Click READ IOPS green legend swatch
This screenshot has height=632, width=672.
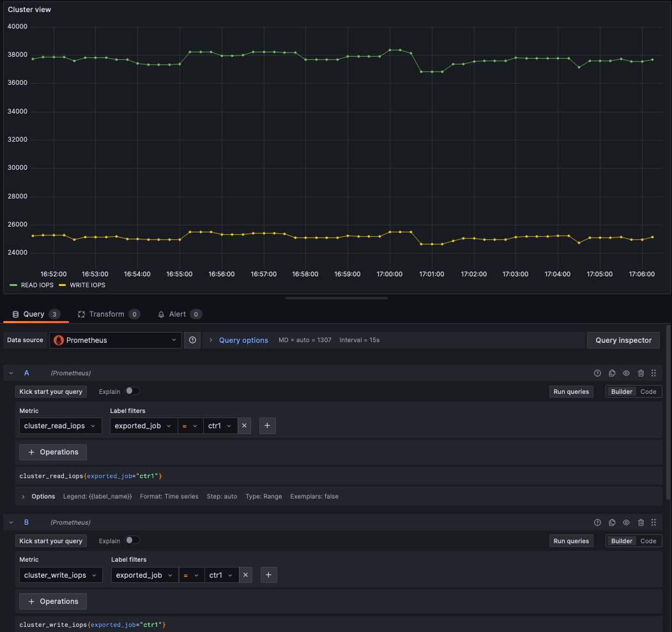[13, 285]
